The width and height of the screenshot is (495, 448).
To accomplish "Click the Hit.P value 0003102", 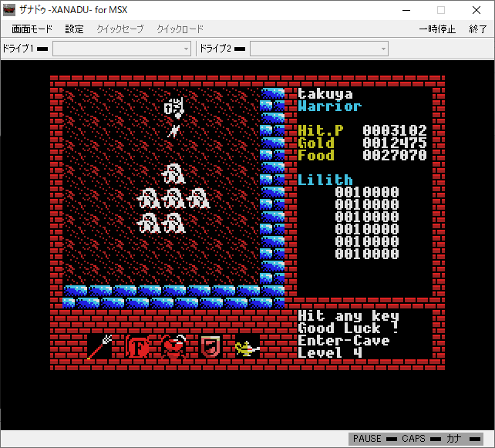I will 395,130.
